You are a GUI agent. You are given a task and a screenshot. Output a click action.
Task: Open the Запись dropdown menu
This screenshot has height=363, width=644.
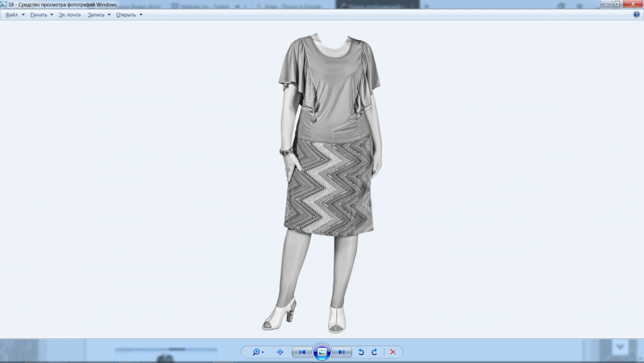tap(99, 15)
